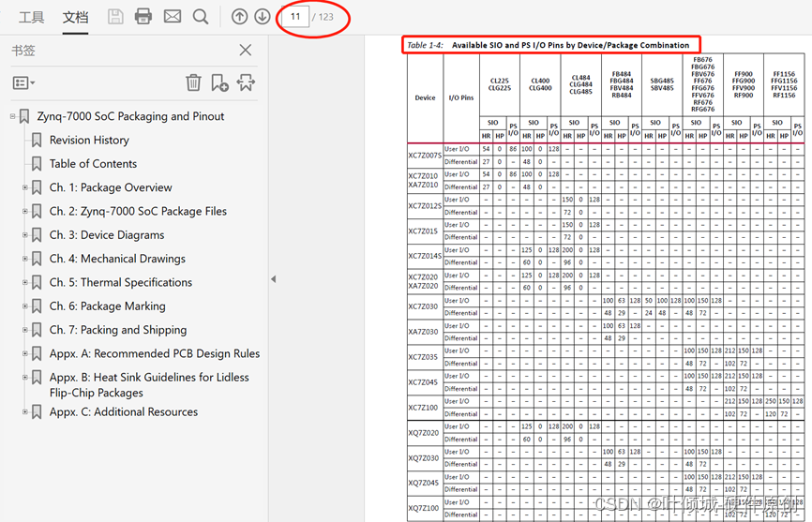Go to previous page with up arrow

[239, 17]
